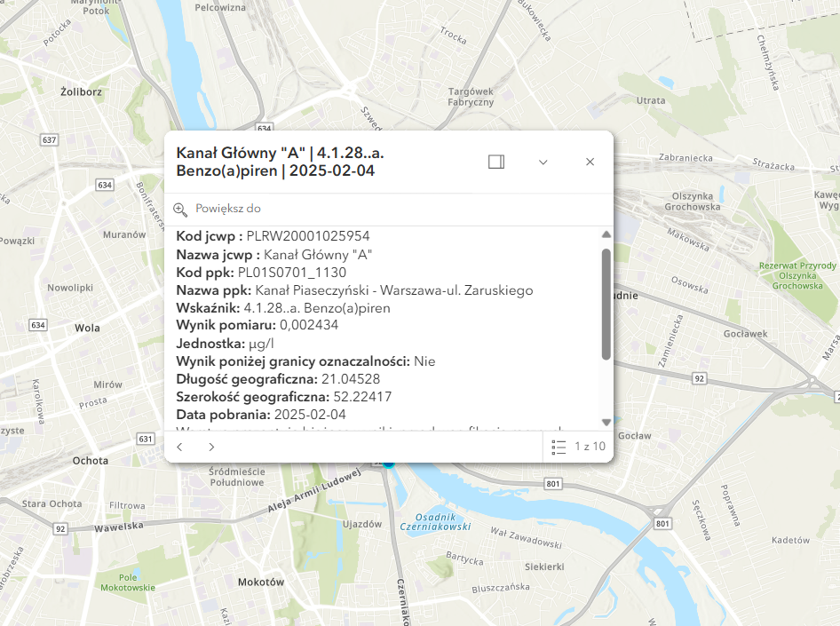Viewport: 840px width, 626px height.
Task: Click the "1 z 10" feature count text
Action: click(590, 447)
